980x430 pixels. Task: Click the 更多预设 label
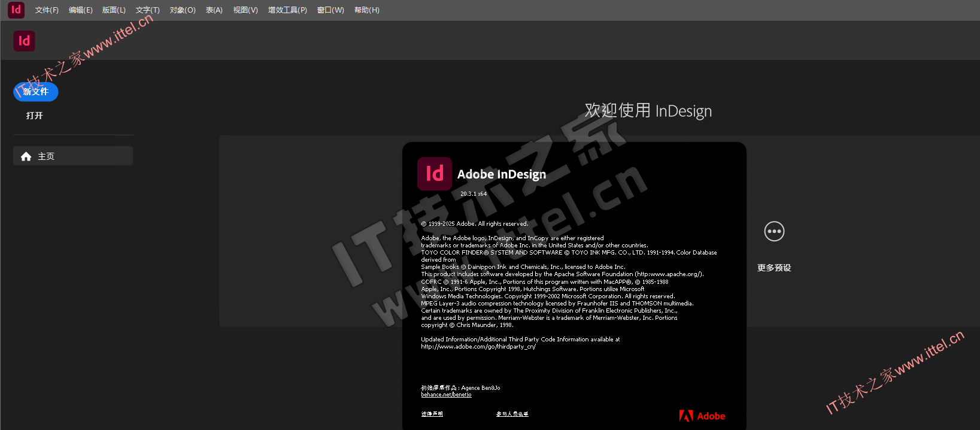[774, 268]
